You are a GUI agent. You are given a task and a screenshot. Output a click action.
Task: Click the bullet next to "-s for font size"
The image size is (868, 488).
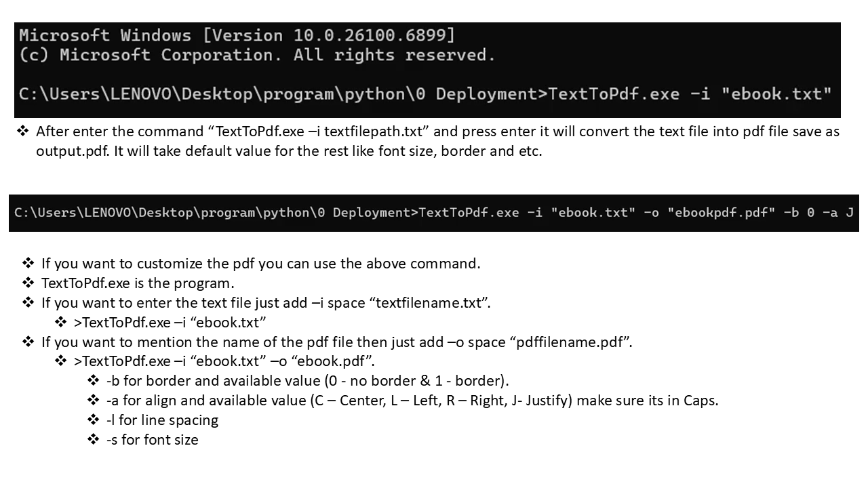pyautogui.click(x=94, y=439)
